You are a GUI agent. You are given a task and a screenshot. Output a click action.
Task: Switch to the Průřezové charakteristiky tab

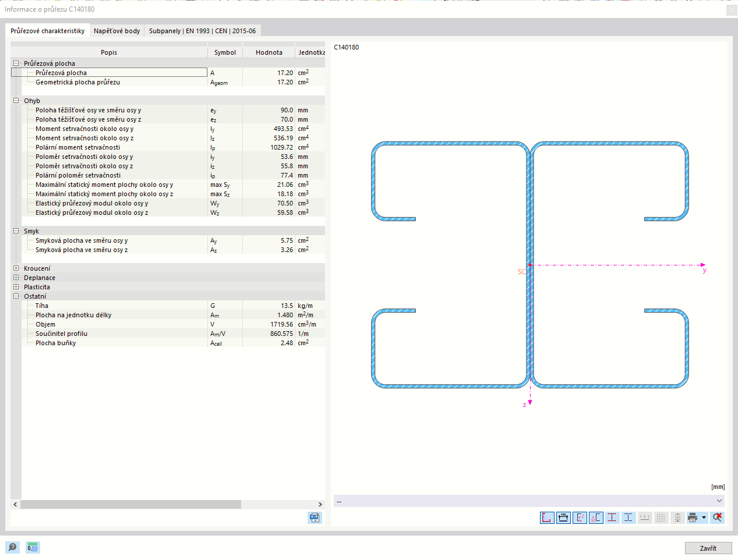(48, 31)
